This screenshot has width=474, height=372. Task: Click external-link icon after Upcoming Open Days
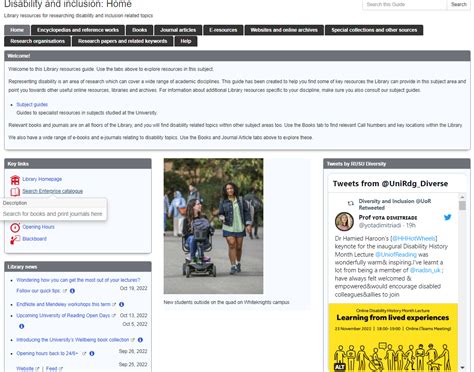(x=114, y=315)
